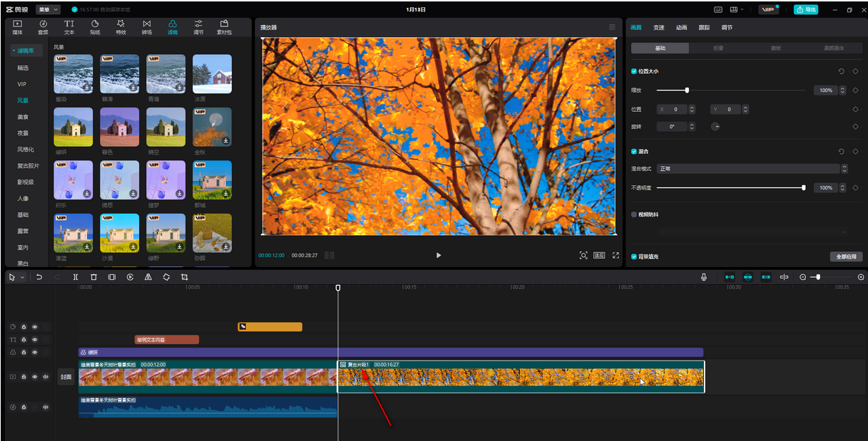The height and width of the screenshot is (441, 868).
Task: Toggle the main track magnet
Action: [x=730, y=277]
